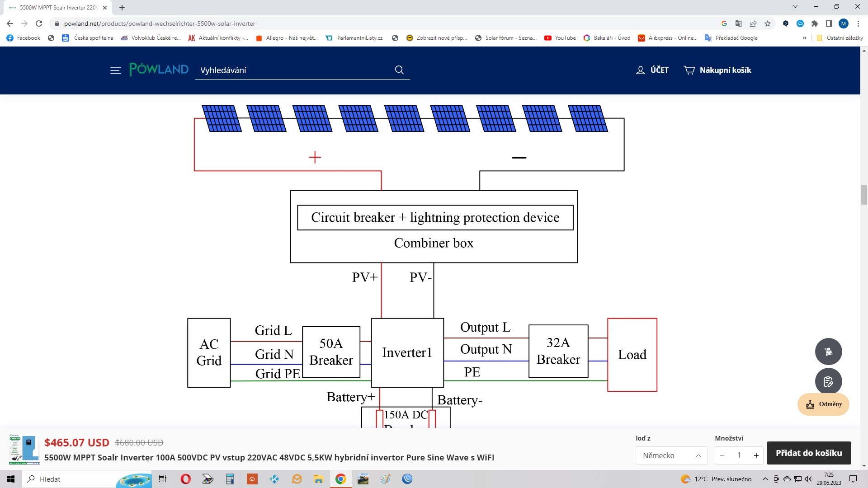Click the page vertical scrollbar thumb
The width and height of the screenshot is (868, 488).
click(864, 194)
